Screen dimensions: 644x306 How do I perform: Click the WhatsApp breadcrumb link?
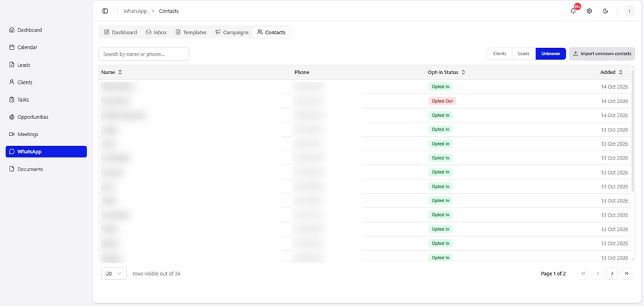tap(135, 11)
